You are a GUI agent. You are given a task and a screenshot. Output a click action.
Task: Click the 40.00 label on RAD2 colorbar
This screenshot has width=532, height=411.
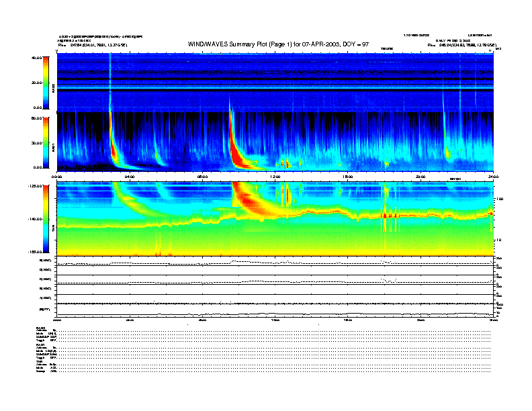(x=37, y=58)
